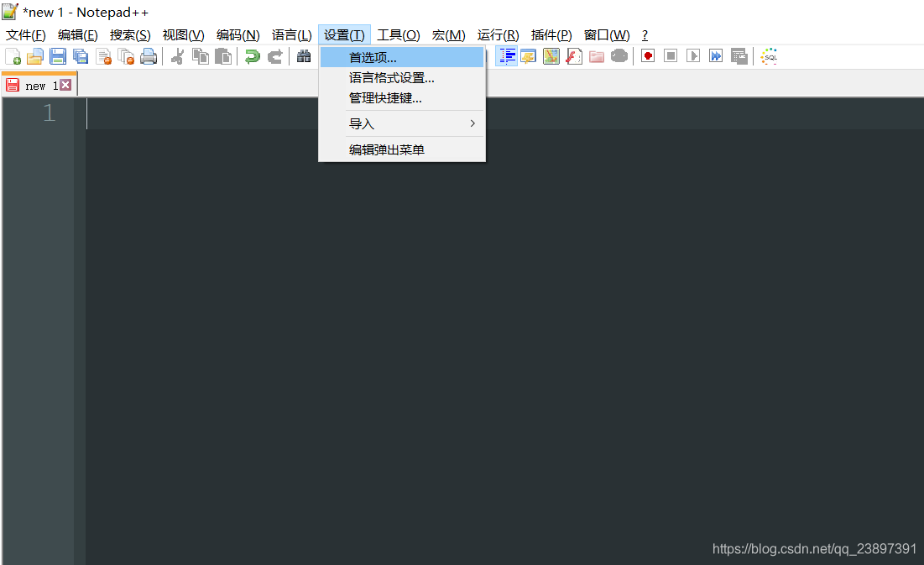
Task: Click the green Undo arrow
Action: [x=253, y=56]
